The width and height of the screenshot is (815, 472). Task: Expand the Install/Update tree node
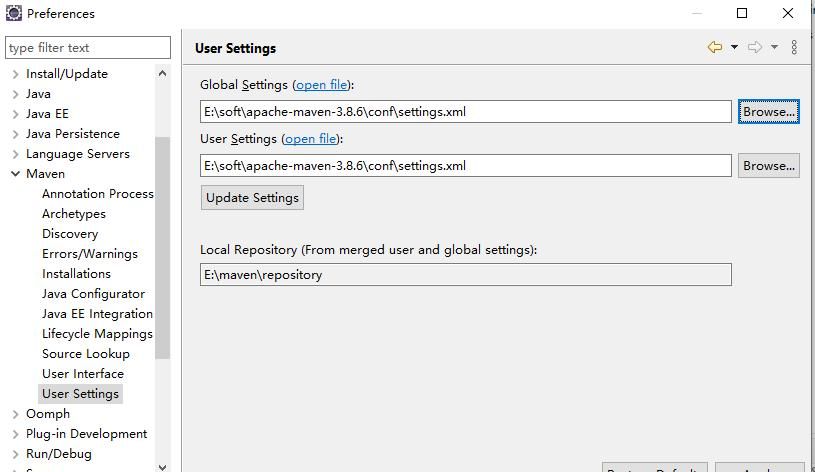pyautogui.click(x=15, y=74)
